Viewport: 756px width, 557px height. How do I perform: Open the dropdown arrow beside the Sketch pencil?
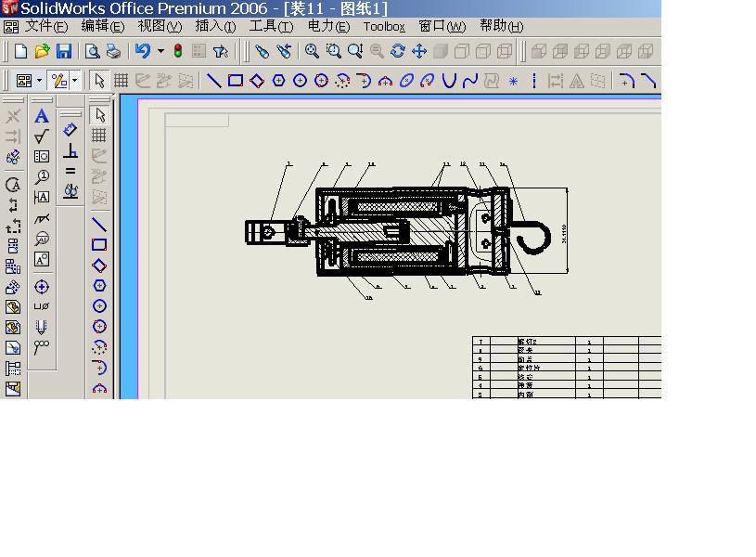75,82
